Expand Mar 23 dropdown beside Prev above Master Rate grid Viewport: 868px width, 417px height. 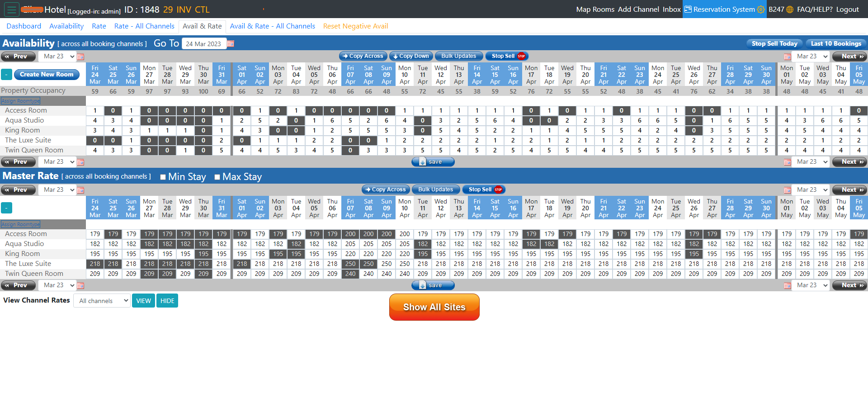pyautogui.click(x=57, y=190)
